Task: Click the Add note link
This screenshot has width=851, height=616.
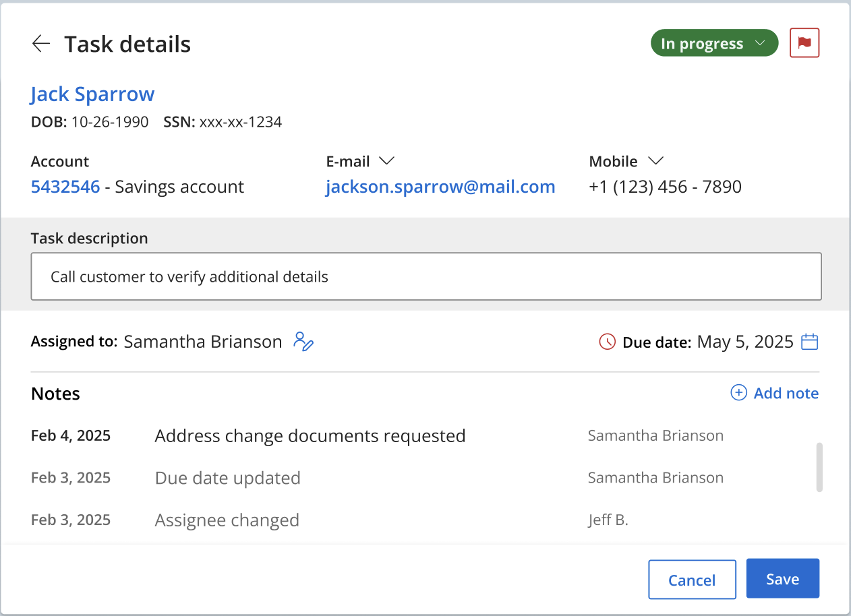Action: [x=786, y=393]
